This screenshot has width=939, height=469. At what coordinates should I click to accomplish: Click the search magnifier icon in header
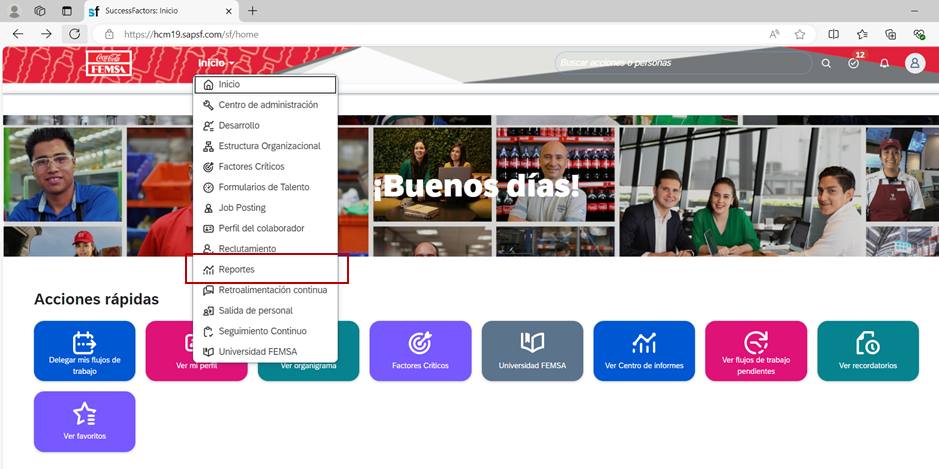tap(826, 63)
